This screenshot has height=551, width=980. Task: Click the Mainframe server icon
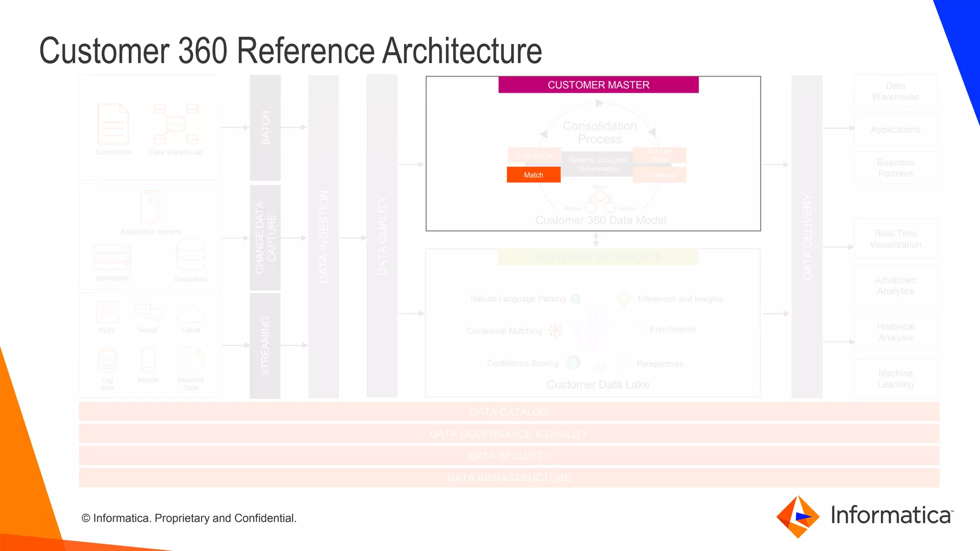tap(112, 257)
